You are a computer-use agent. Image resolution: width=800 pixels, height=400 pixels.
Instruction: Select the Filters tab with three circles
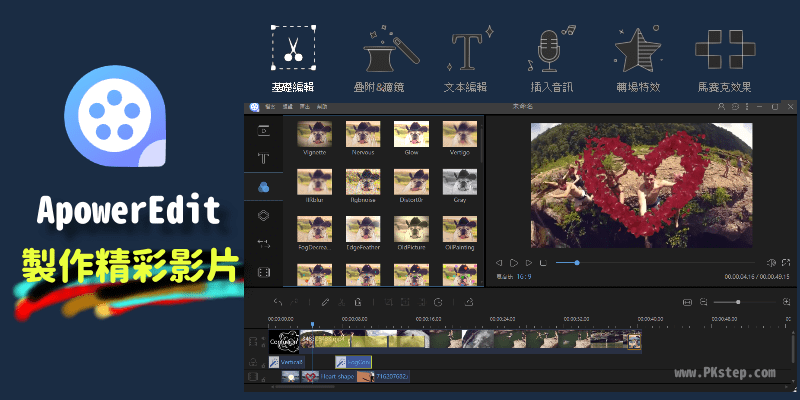tap(263, 187)
